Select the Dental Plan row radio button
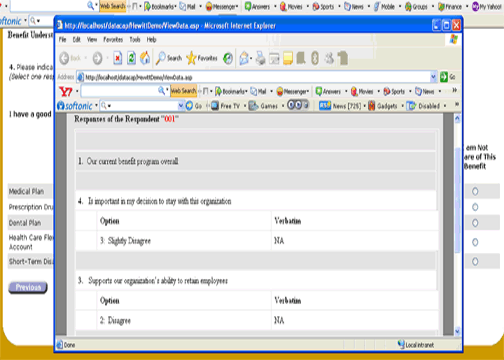Image resolution: width=504 pixels, height=360 pixels. pyautogui.click(x=475, y=223)
